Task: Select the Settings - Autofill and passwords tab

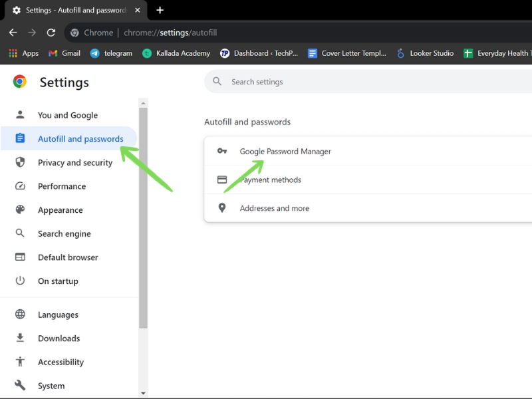Action: 76,10
